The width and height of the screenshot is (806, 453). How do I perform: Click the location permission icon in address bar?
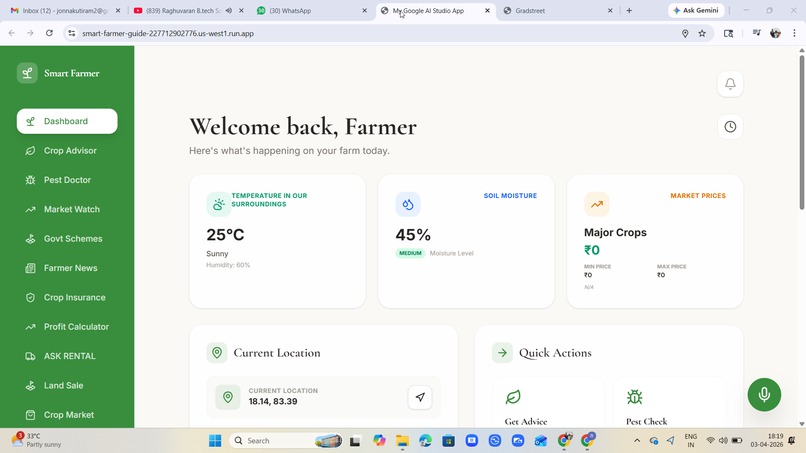pos(685,33)
